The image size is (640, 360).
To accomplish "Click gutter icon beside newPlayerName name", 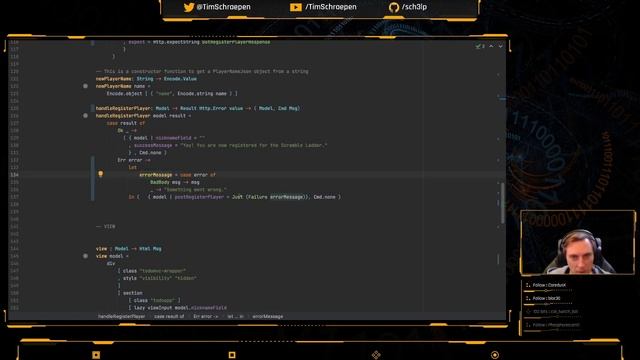I will 85,86.
